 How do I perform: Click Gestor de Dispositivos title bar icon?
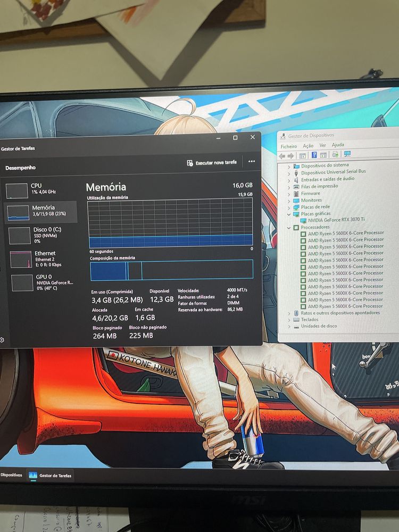point(283,136)
